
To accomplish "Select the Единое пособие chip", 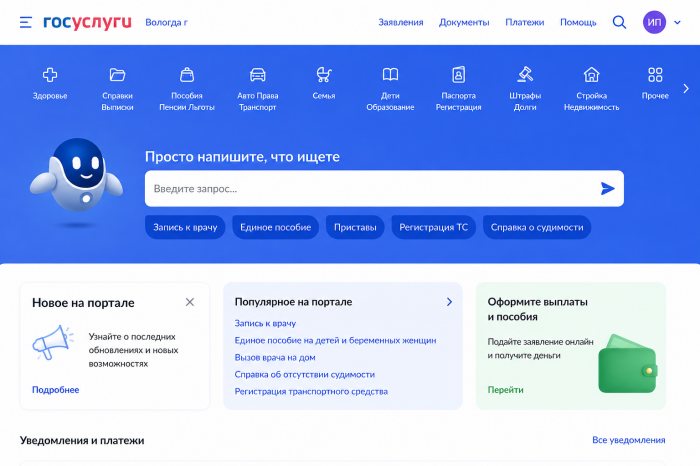I will click(275, 227).
